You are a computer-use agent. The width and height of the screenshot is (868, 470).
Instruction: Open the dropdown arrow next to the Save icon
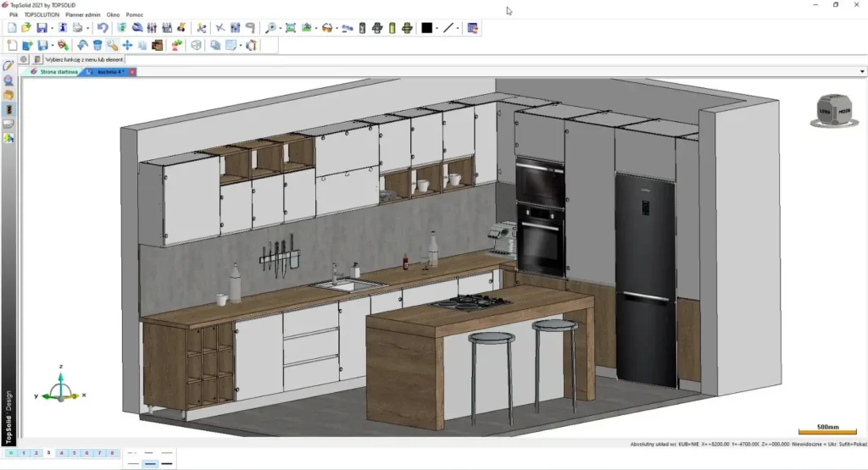tap(53, 28)
